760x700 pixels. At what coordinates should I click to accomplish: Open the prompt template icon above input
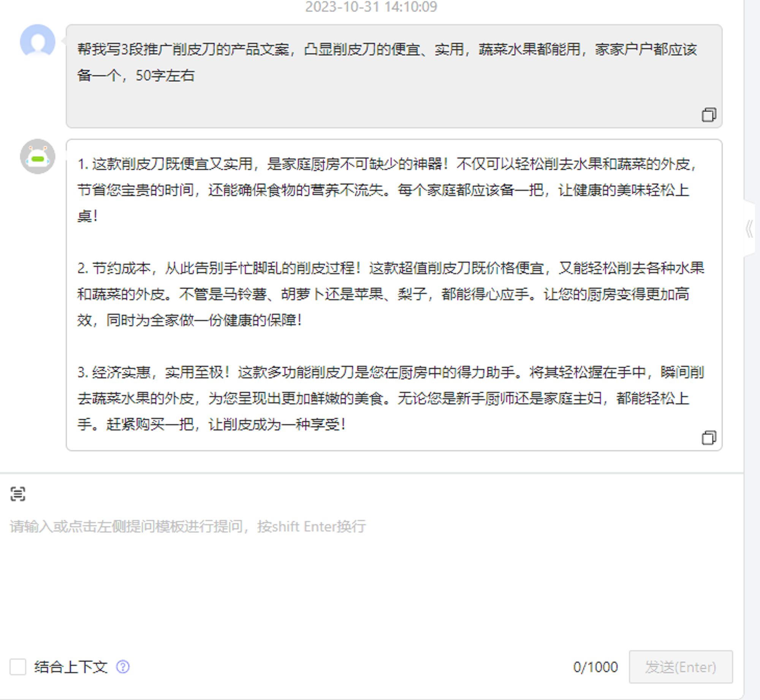click(x=18, y=494)
